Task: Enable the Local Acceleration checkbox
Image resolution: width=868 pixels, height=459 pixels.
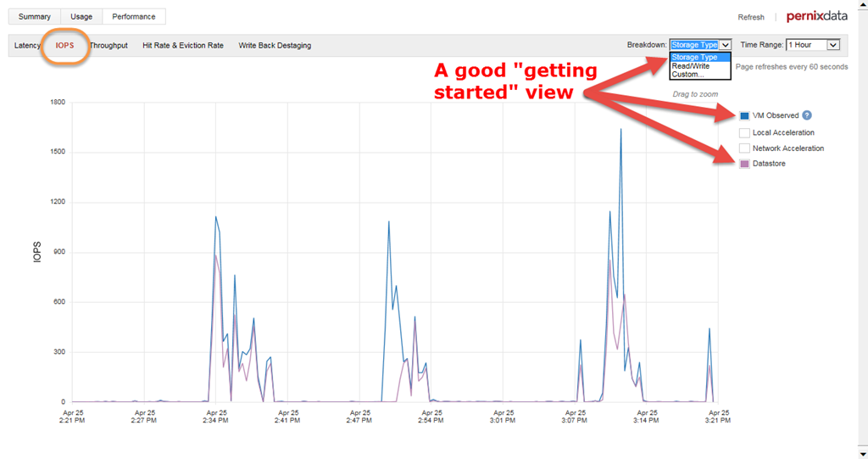Action: (744, 132)
